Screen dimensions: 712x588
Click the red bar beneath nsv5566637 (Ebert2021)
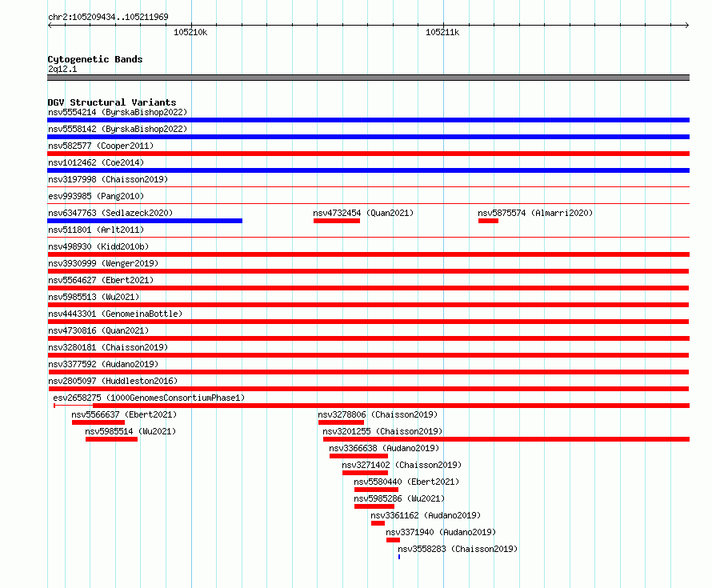[x=98, y=422]
